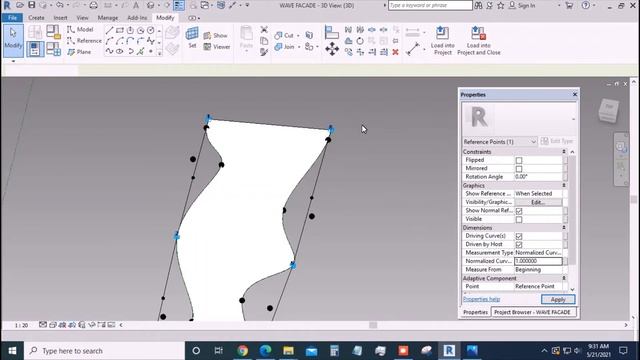
Task: Open the Cut geometry dropdown arrow
Action: click(x=298, y=36)
